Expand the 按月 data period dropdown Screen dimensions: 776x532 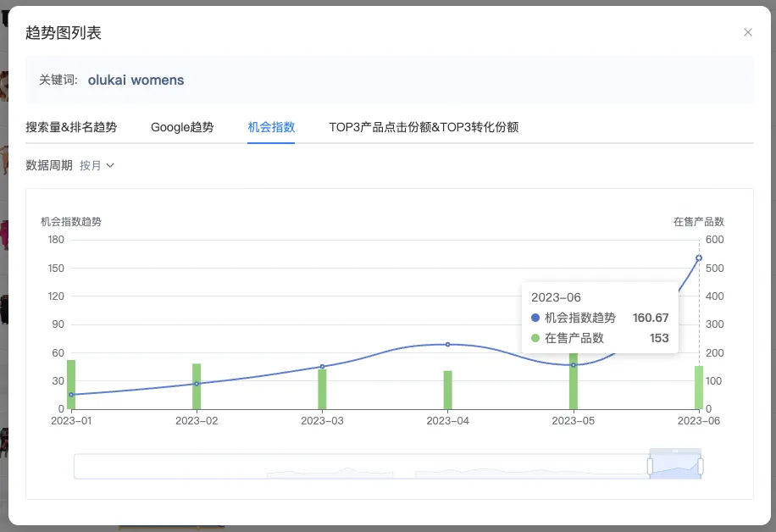(x=97, y=165)
